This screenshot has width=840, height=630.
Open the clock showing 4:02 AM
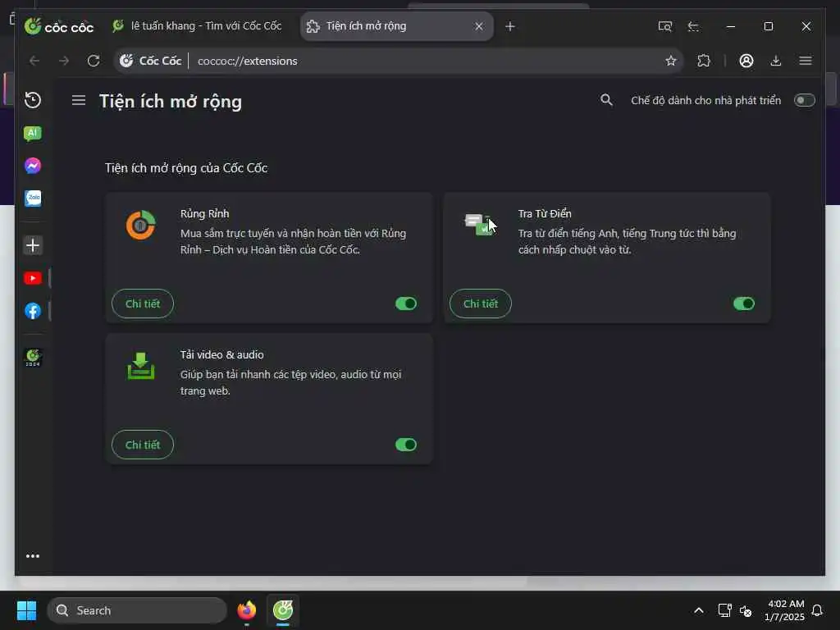pos(784,610)
